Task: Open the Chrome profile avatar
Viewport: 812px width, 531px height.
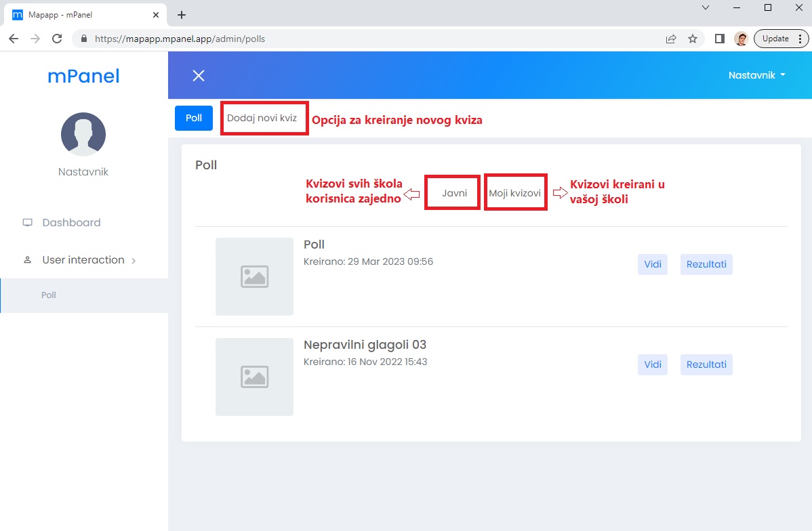Action: pos(741,39)
